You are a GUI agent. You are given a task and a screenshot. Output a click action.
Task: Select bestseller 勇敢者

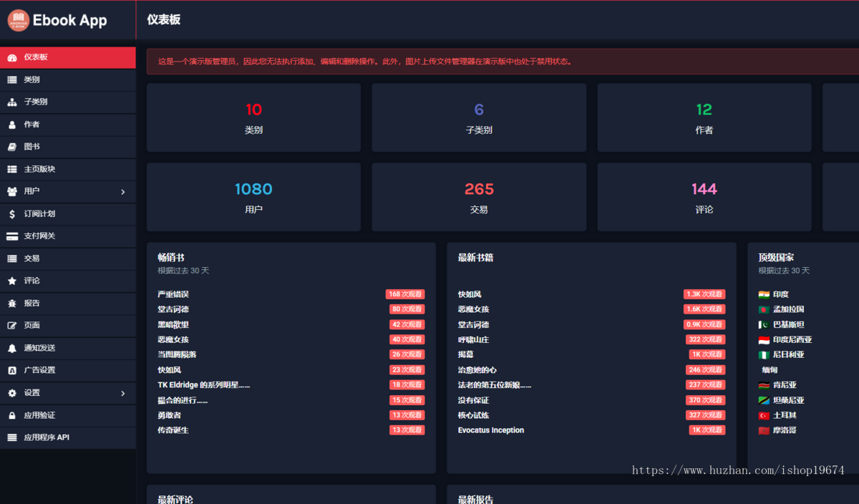click(170, 415)
